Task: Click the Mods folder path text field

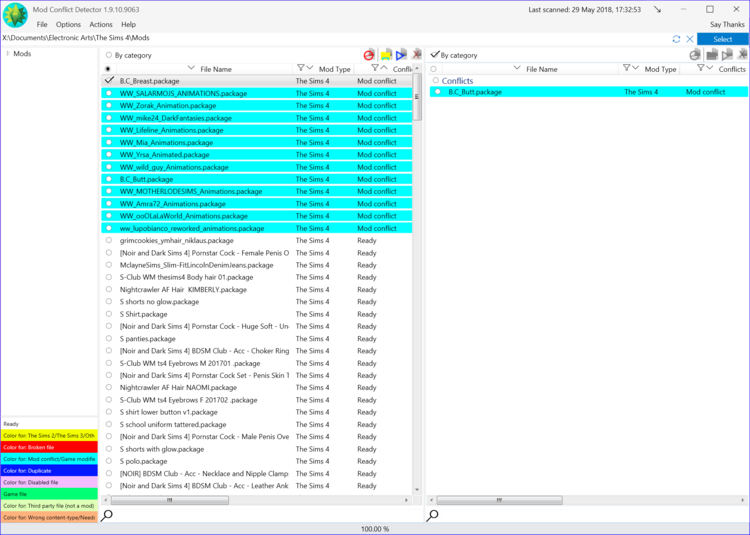Action: tap(335, 38)
